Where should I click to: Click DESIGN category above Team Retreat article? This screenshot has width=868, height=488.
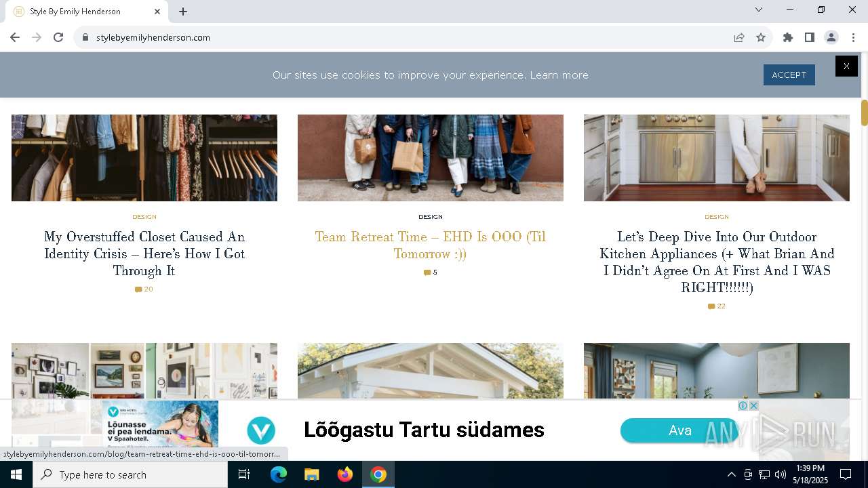click(431, 217)
